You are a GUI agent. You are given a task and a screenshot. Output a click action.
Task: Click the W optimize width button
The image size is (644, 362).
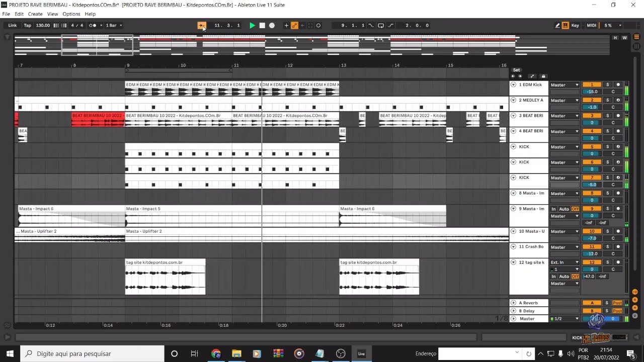click(x=624, y=38)
